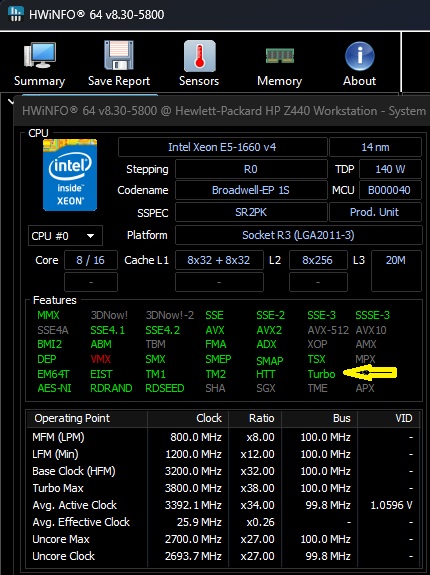Viewport: 430px width, 575px height.
Task: Select the MFM (LPM) row
Action: tap(224, 437)
